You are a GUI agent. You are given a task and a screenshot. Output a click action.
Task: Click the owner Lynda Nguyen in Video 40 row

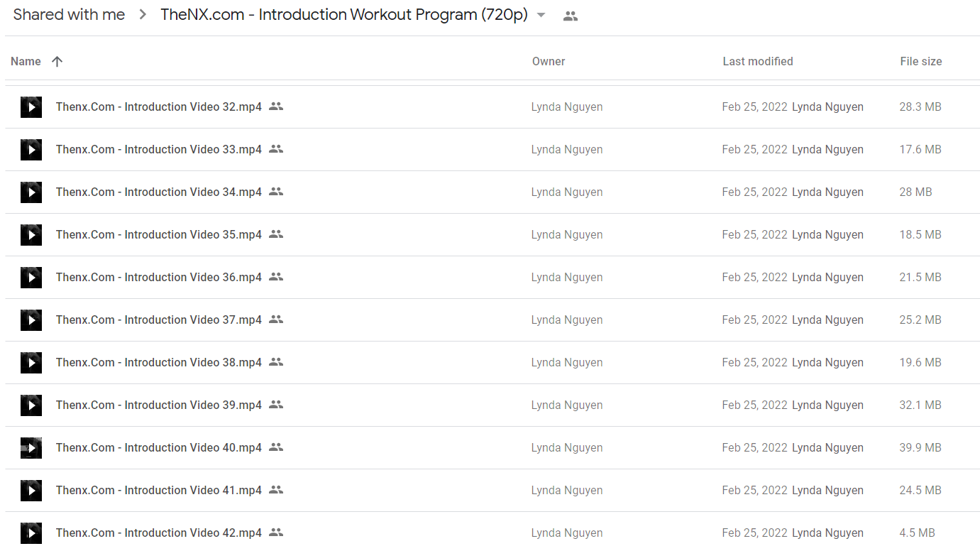pos(567,447)
